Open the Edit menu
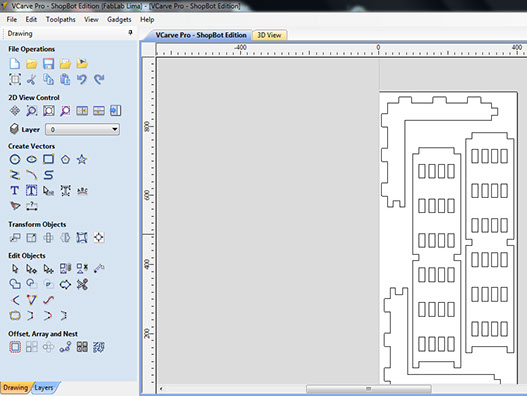 click(x=31, y=19)
